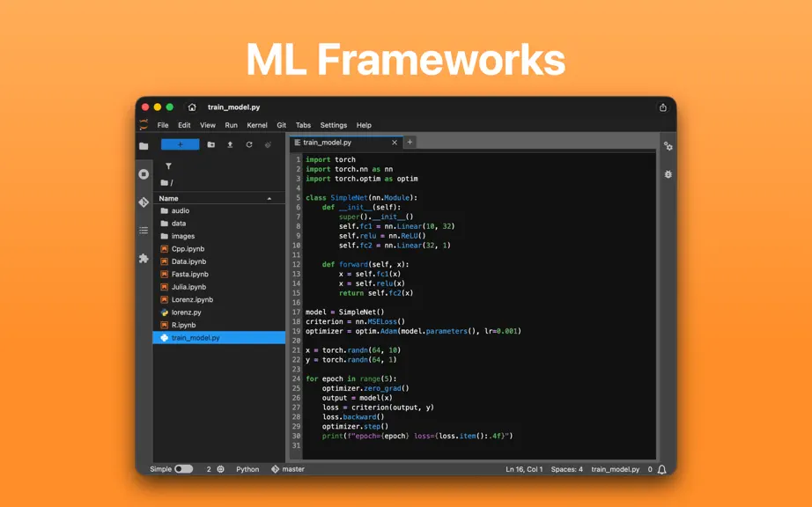
Task: Open the images folder
Action: pos(218,236)
